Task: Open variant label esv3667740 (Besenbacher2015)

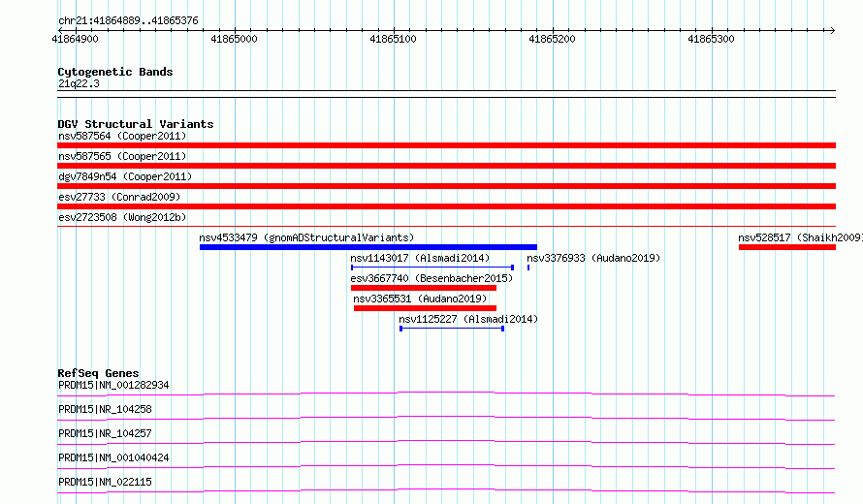Action: pyautogui.click(x=431, y=278)
